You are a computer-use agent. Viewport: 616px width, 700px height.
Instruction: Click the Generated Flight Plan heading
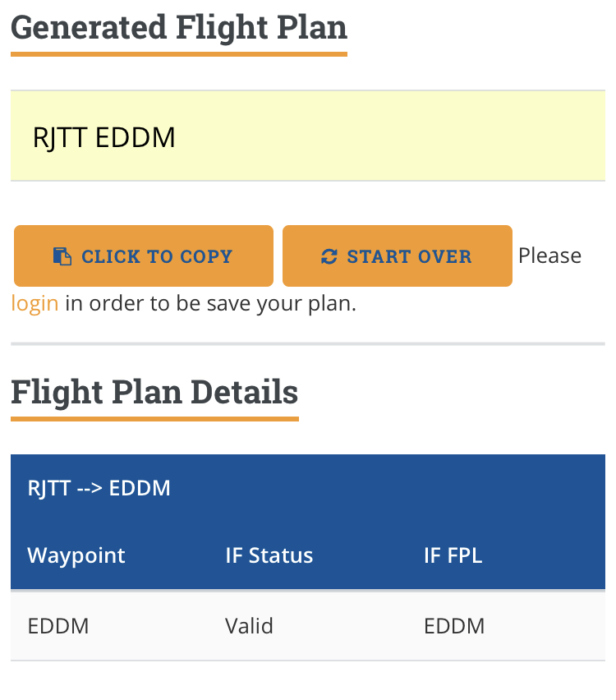click(x=179, y=27)
